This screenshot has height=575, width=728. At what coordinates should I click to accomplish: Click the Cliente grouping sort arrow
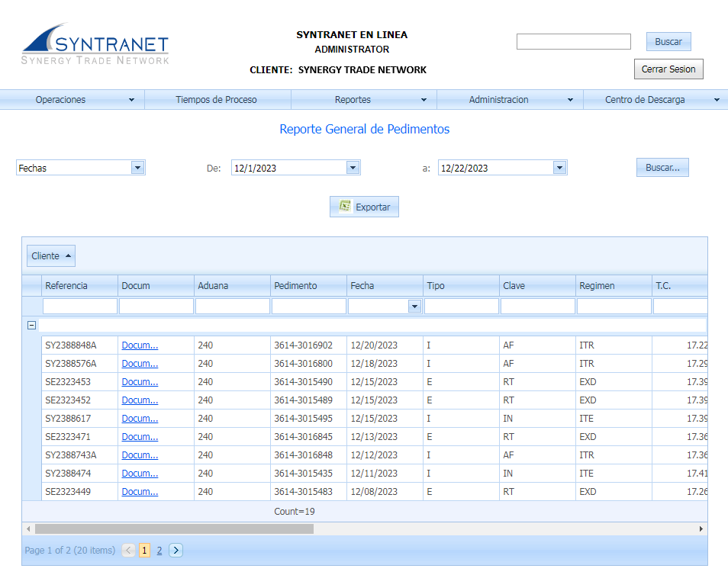coord(69,255)
